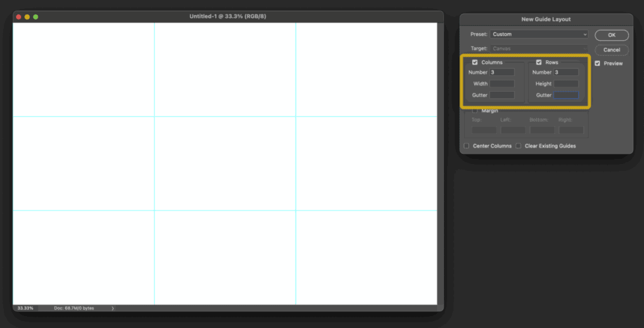Viewport: 644px width, 328px height.
Task: Disable the Preview checkbox
Action: coord(597,63)
